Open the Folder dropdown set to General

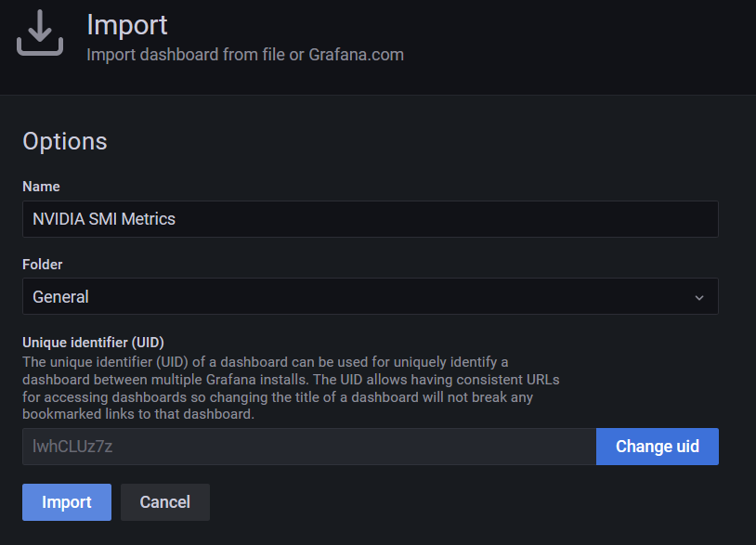tap(371, 296)
